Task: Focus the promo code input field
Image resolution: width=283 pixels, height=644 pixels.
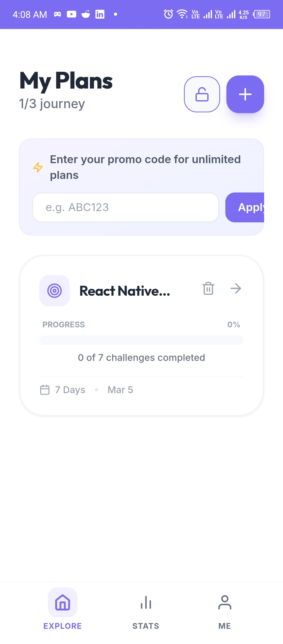Action: (x=126, y=207)
